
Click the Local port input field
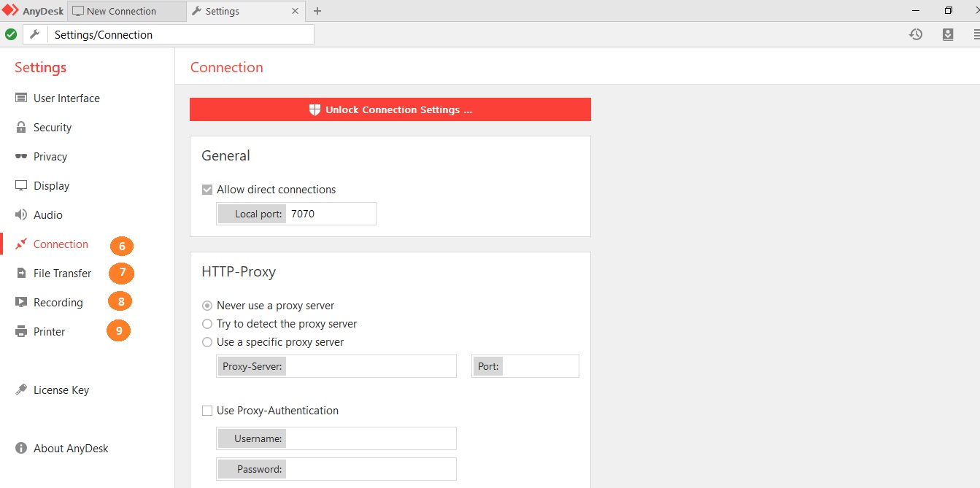[331, 214]
